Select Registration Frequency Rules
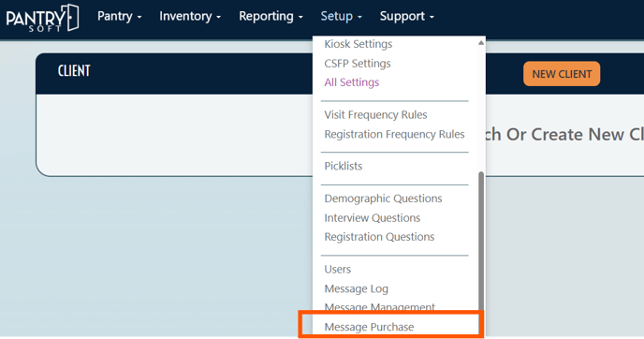This screenshot has width=644, height=339. coord(394,134)
